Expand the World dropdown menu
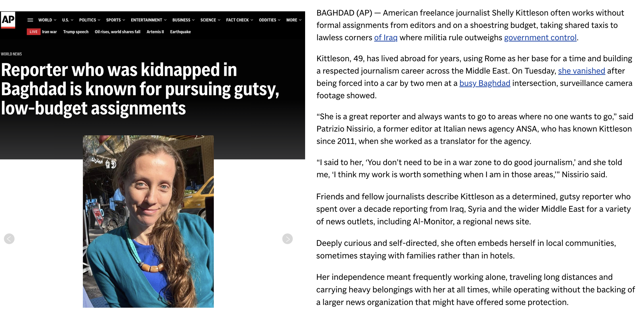Image resolution: width=644 pixels, height=316 pixels. [47, 20]
